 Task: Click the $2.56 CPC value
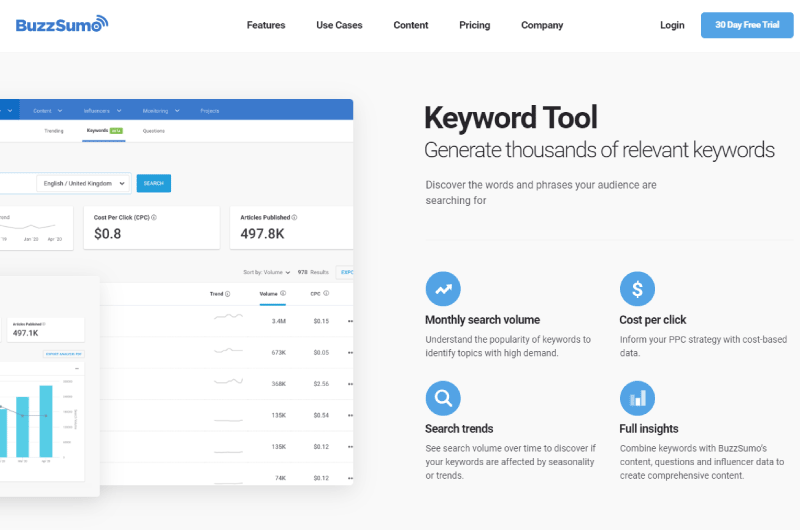coord(321,384)
